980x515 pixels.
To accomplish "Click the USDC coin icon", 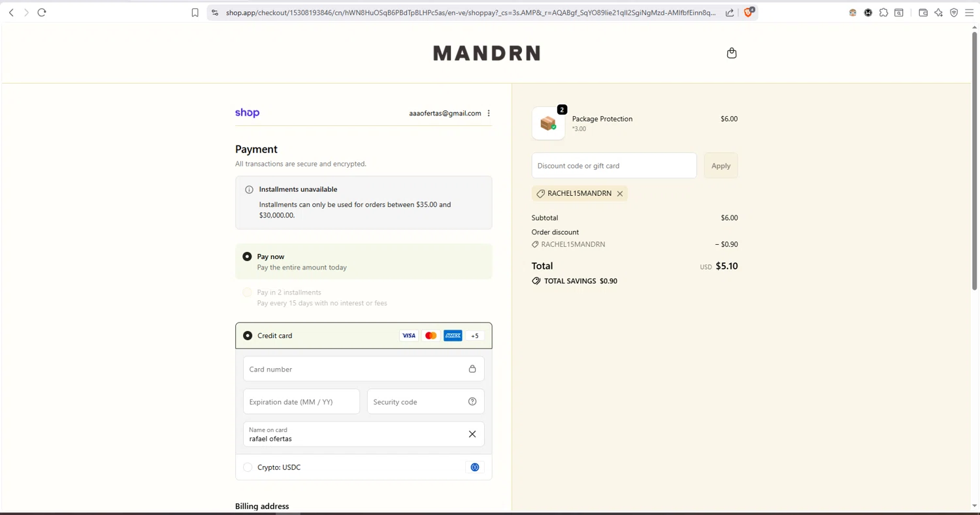I will (475, 467).
